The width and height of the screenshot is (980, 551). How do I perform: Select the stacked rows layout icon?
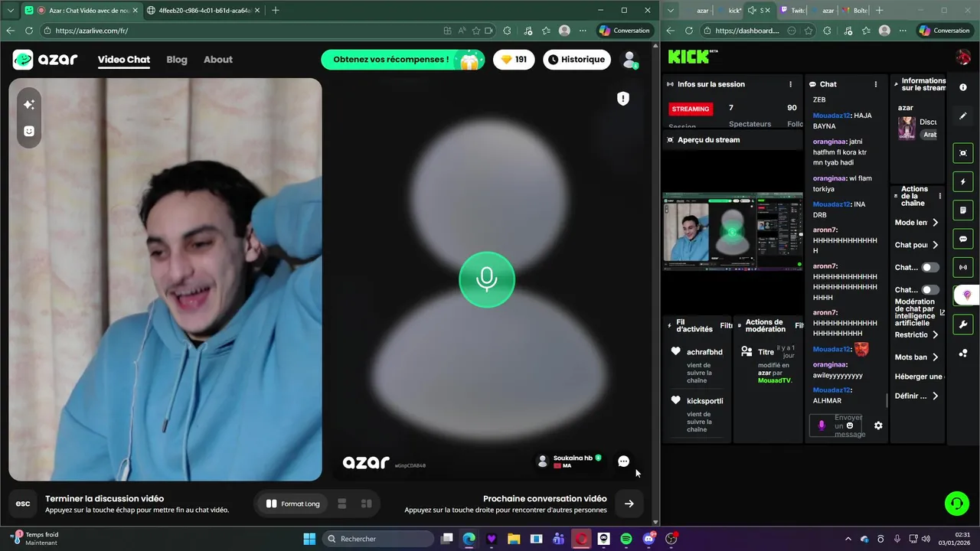(342, 504)
